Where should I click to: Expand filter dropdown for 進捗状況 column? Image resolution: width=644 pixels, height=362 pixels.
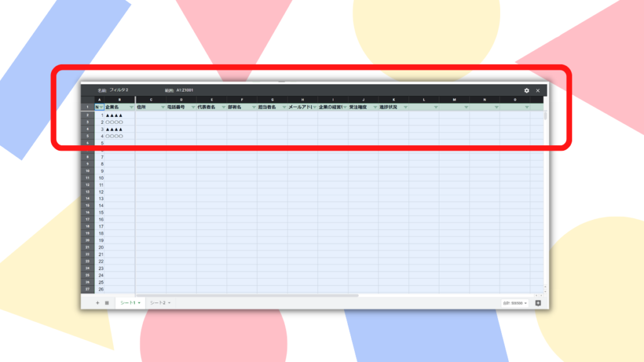pyautogui.click(x=405, y=107)
